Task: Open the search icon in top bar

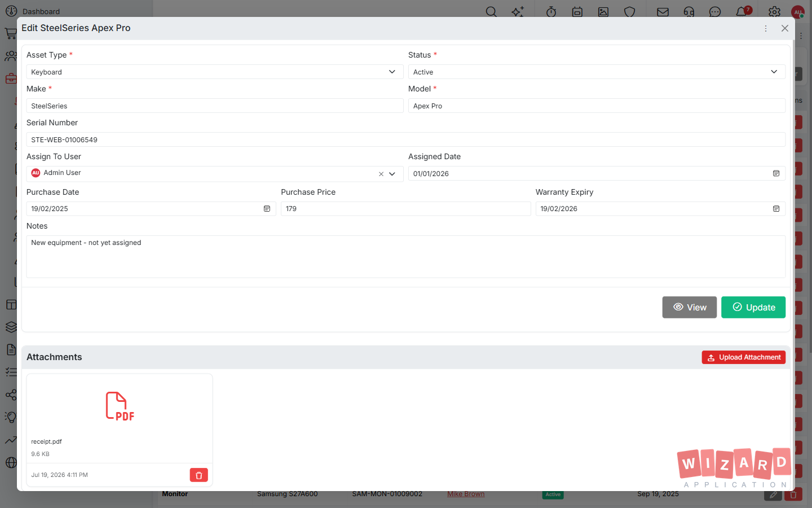Action: 491,11
